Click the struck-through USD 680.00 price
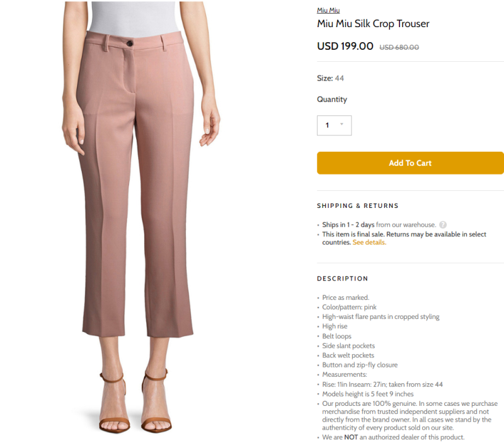504x443 pixels. pos(399,47)
